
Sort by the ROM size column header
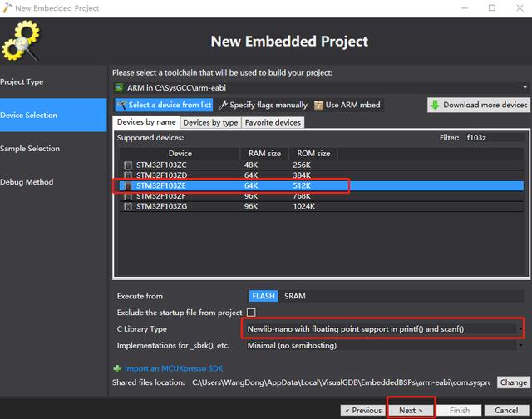click(x=313, y=154)
